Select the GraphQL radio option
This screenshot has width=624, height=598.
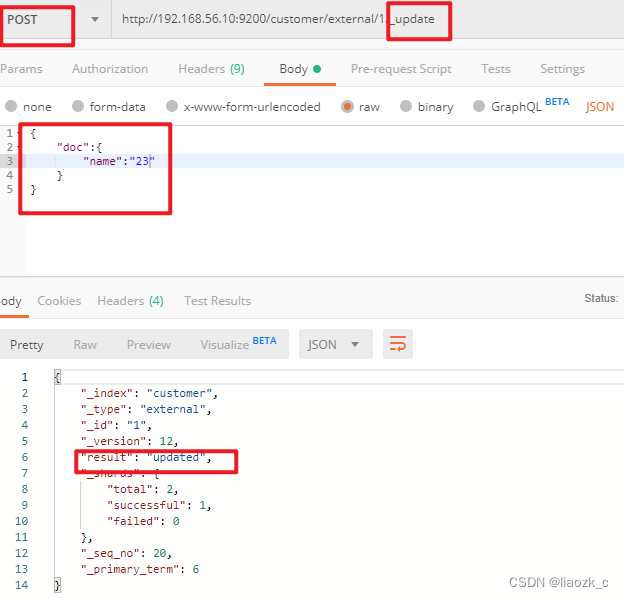point(479,106)
